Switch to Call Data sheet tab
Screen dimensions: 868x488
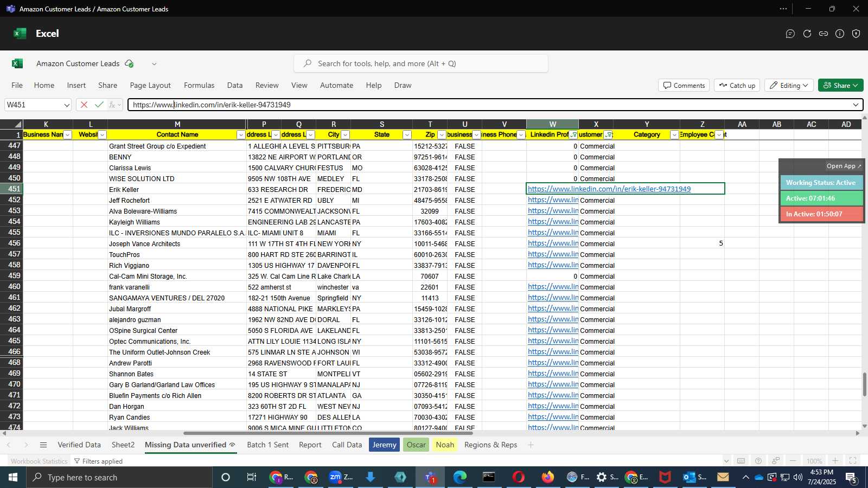pyautogui.click(x=347, y=445)
